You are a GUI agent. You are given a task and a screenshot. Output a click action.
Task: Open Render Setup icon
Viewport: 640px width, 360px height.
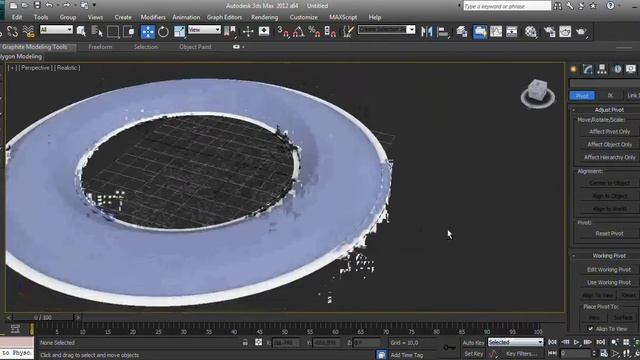pos(549,31)
